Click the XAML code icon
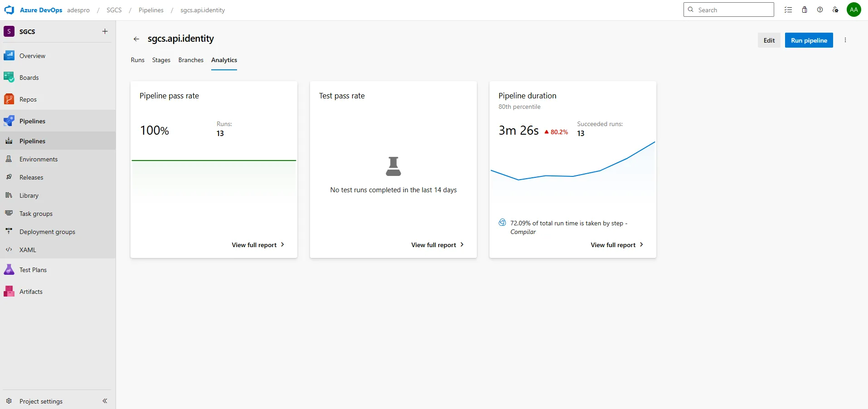Screen dimensions: 868x409 [9, 249]
